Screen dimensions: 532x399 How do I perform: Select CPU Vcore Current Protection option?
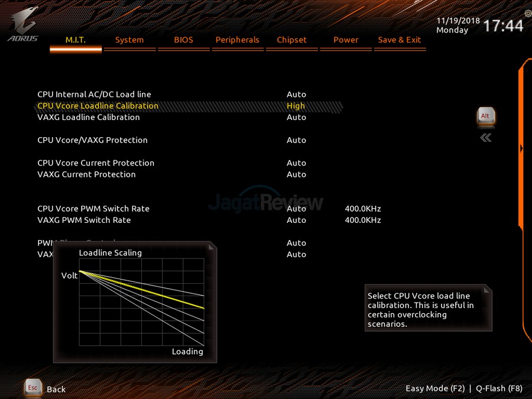(96, 163)
